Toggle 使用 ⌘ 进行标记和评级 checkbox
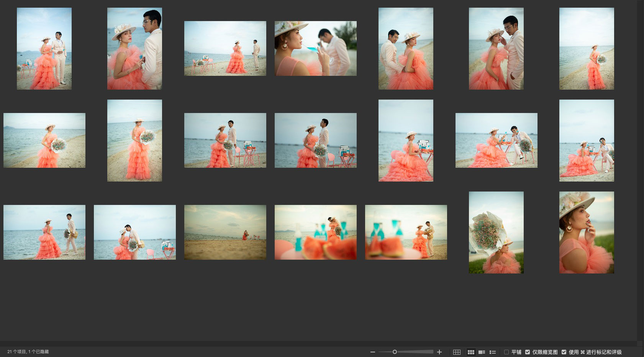 [564, 352]
